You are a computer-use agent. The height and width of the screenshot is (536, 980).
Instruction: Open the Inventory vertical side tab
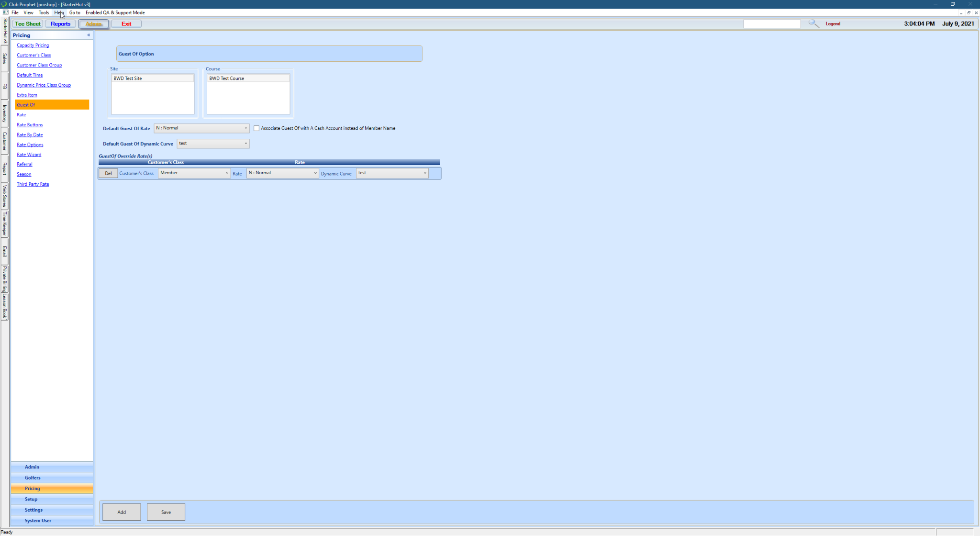(4, 113)
